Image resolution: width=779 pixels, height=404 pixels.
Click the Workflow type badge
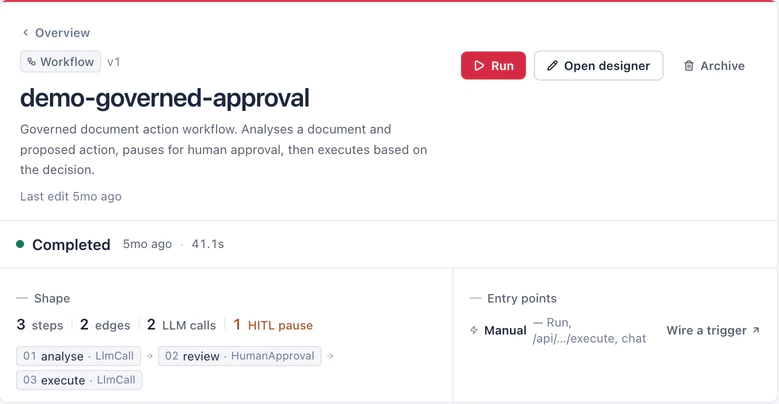(x=61, y=62)
